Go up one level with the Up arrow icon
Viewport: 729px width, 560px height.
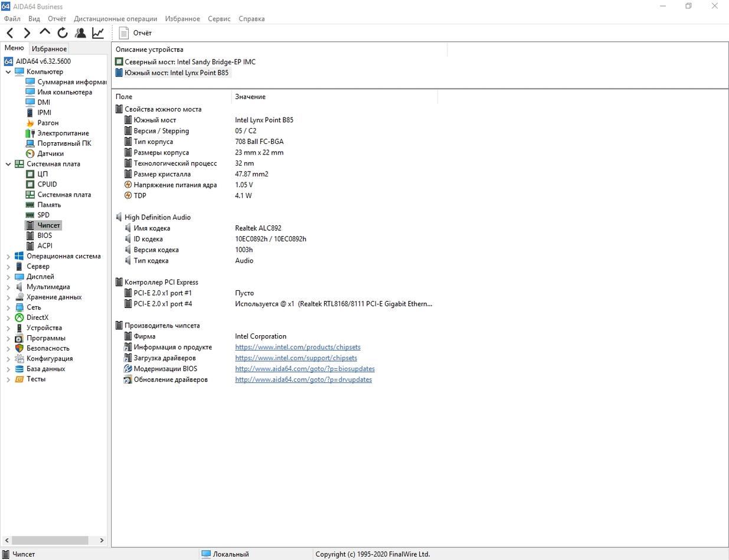click(45, 33)
